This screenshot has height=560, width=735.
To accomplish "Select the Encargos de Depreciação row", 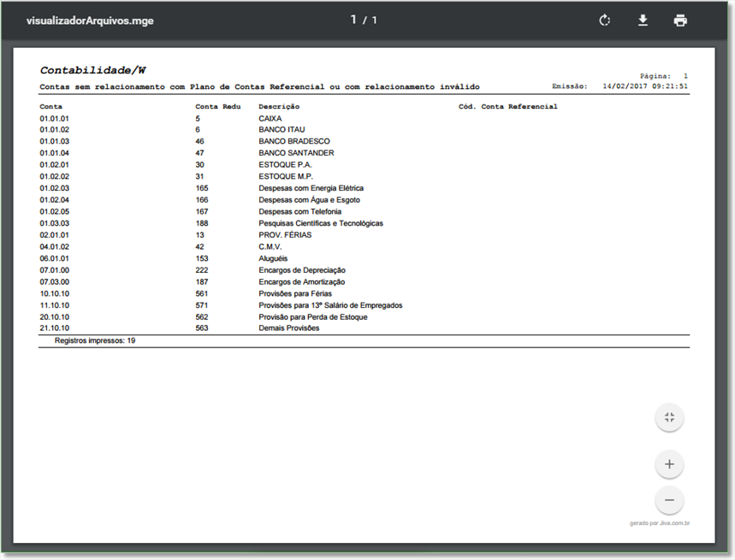I will pyautogui.click(x=364, y=270).
